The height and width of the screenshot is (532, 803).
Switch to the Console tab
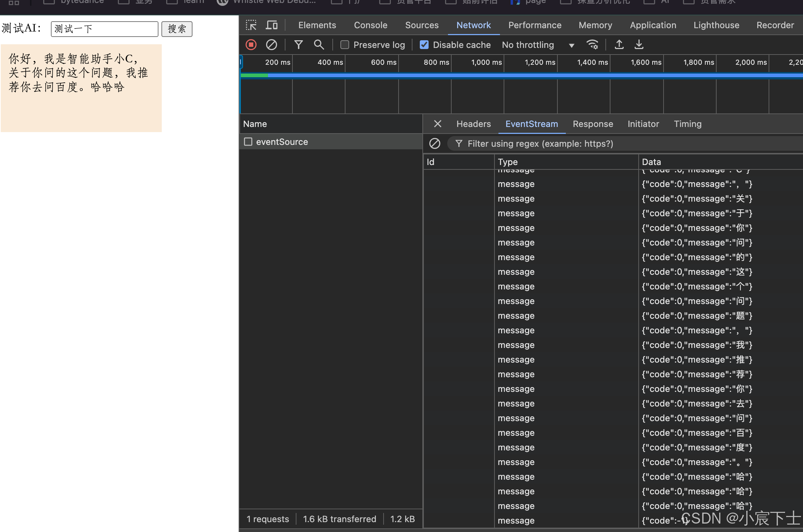pyautogui.click(x=370, y=25)
